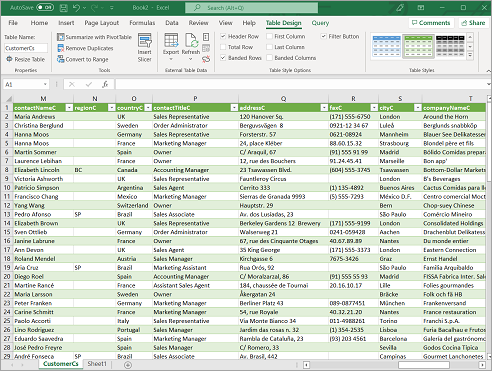This screenshot has height=371, width=492.
Task: Open the cityC filter dropdown
Action: tap(417, 108)
